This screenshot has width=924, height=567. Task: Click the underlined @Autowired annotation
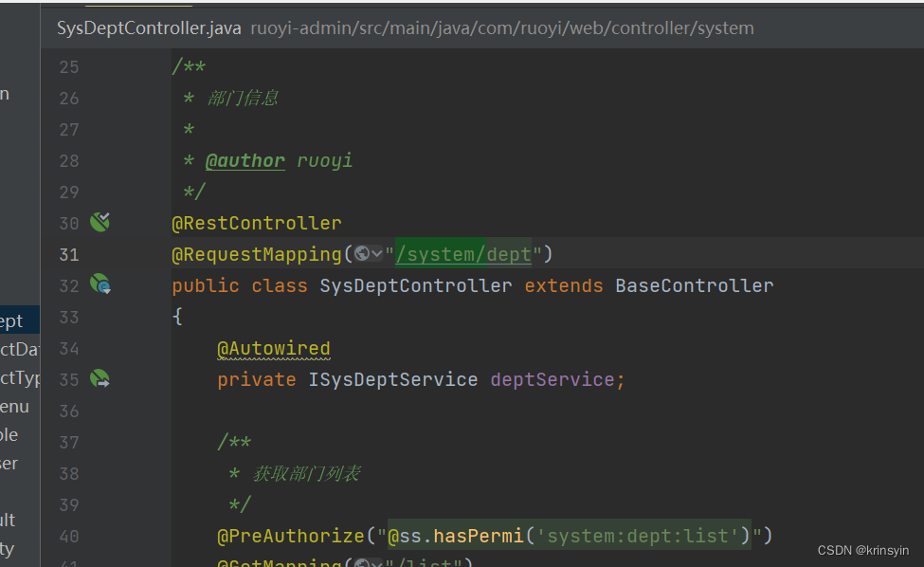274,347
